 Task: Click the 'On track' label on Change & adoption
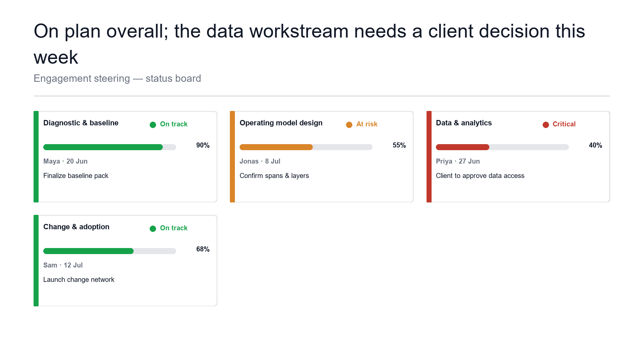coord(174,228)
